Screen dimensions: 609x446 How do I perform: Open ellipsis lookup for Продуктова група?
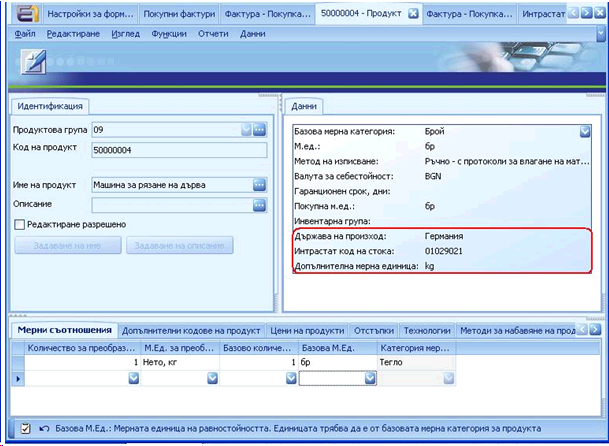point(259,130)
